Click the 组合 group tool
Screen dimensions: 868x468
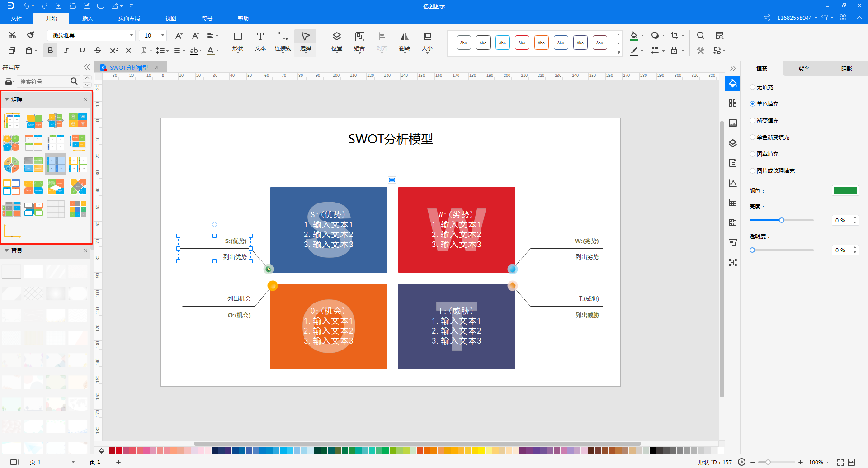pos(359,42)
